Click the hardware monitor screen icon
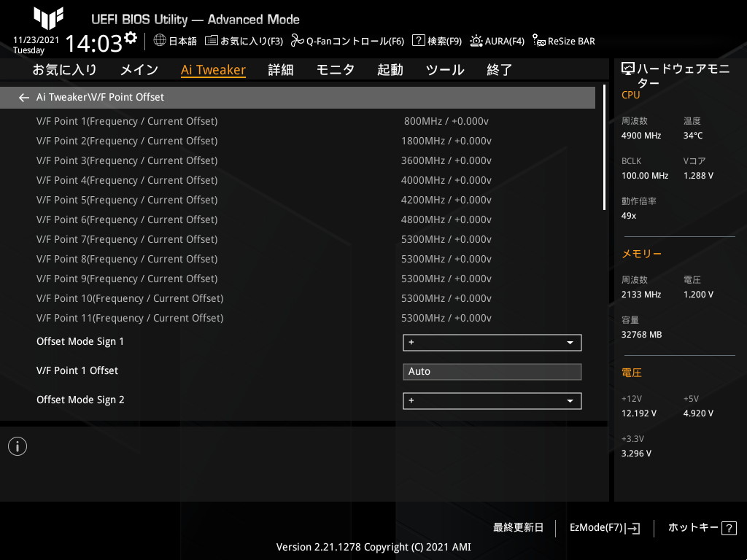 [x=628, y=69]
